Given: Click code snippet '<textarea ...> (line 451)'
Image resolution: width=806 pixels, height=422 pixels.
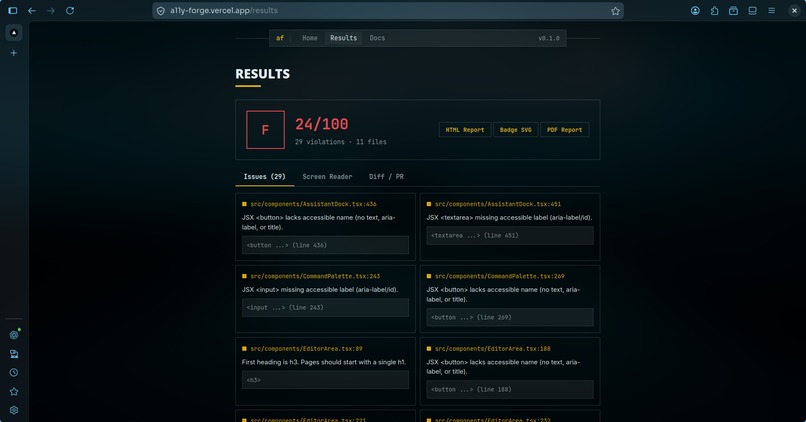Looking at the screenshot, I should click(x=510, y=235).
